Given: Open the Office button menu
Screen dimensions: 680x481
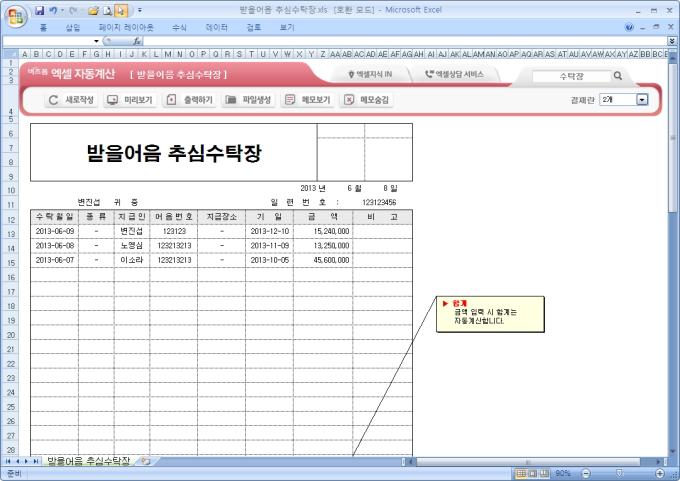Looking at the screenshot, I should click(16, 17).
